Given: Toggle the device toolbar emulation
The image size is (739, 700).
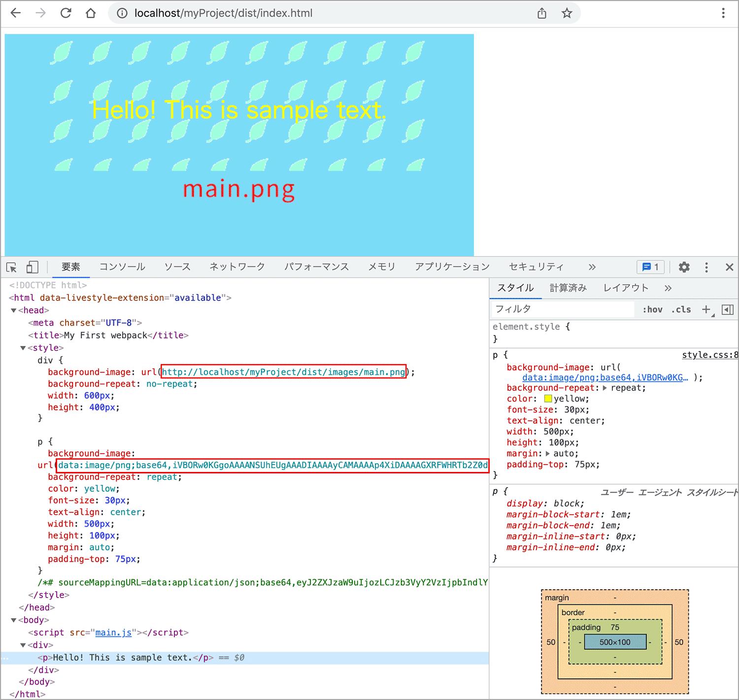Looking at the screenshot, I should (32, 267).
